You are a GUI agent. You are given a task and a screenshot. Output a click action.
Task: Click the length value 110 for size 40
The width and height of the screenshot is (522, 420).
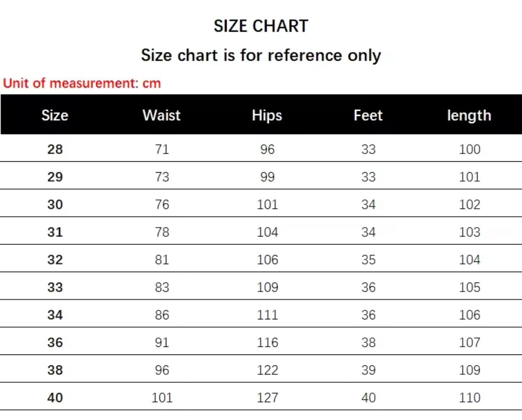point(469,398)
